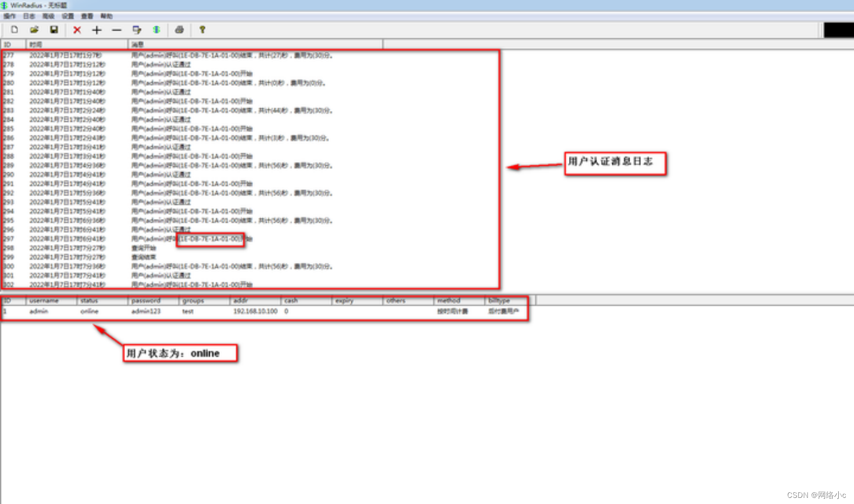Click the Save floppy disk icon

click(54, 30)
